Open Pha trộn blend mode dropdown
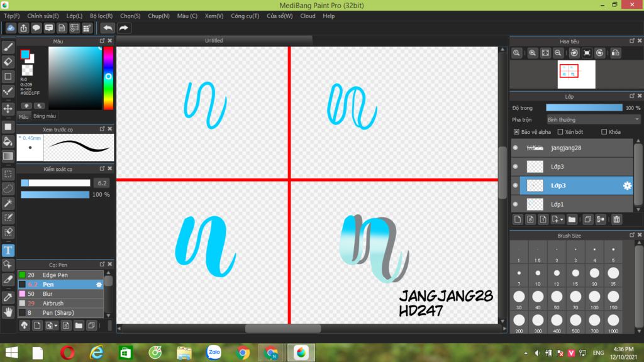 [x=593, y=120]
